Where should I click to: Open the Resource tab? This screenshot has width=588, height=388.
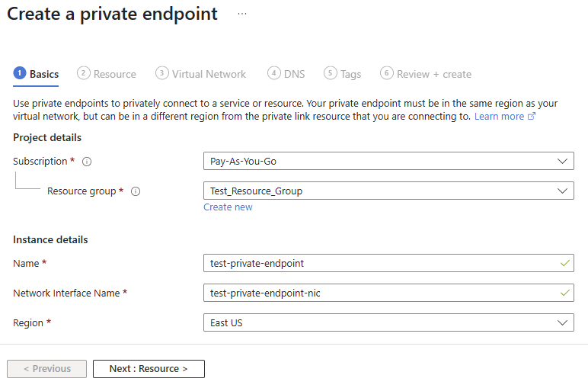[114, 74]
